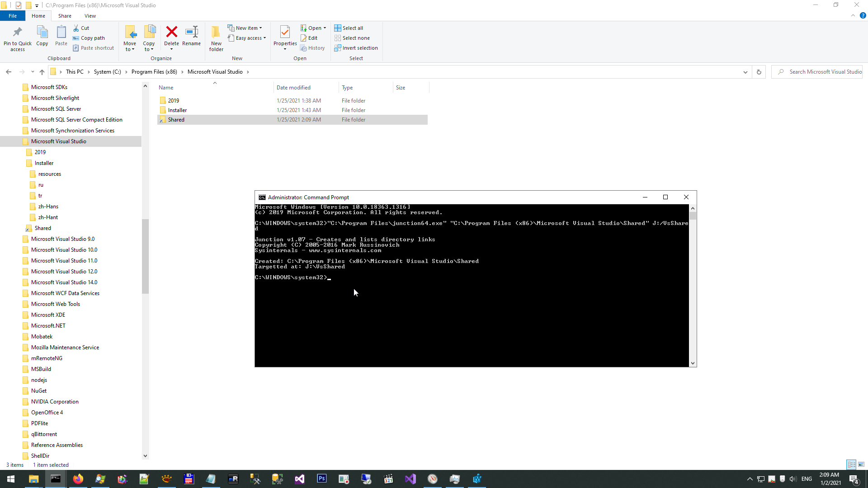Open the View ribbon tab

point(90,16)
